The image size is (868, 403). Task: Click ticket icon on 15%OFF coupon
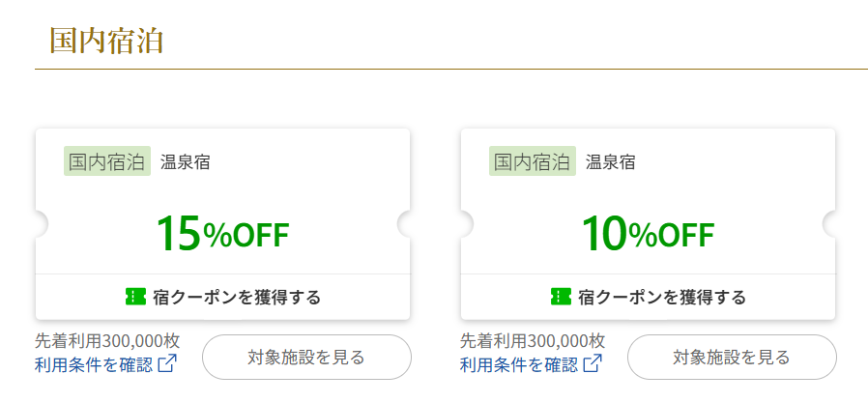pos(134,297)
